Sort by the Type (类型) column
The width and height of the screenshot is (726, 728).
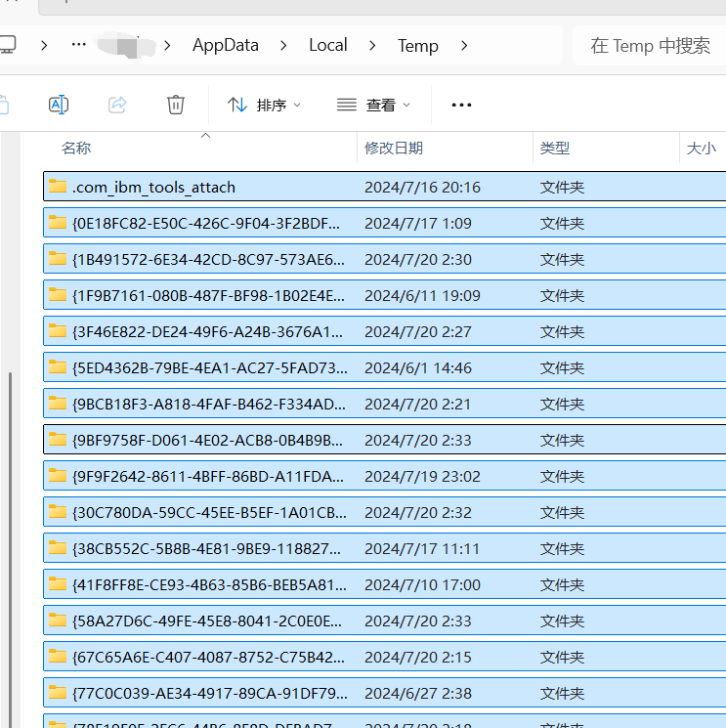click(x=555, y=149)
